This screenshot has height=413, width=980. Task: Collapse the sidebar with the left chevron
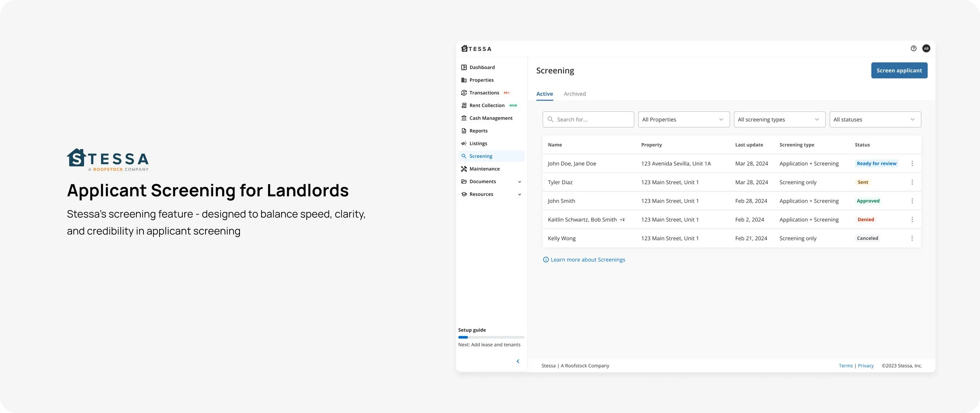pos(518,362)
